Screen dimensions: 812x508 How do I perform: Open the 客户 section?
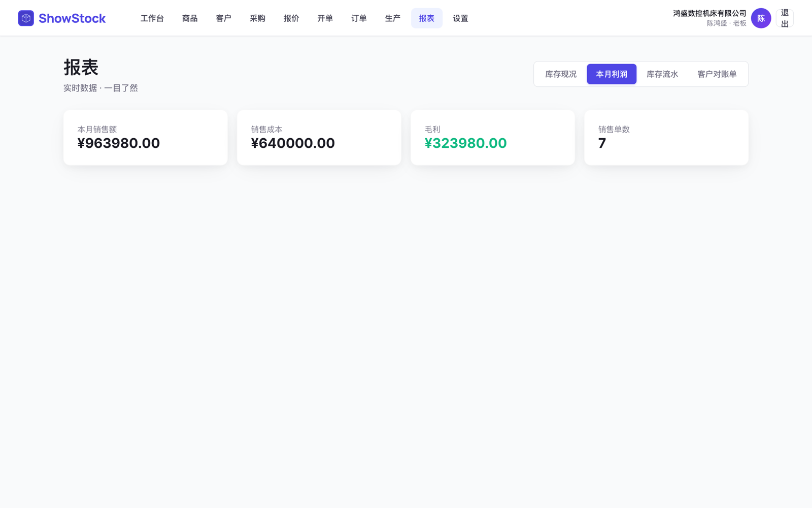pyautogui.click(x=224, y=18)
